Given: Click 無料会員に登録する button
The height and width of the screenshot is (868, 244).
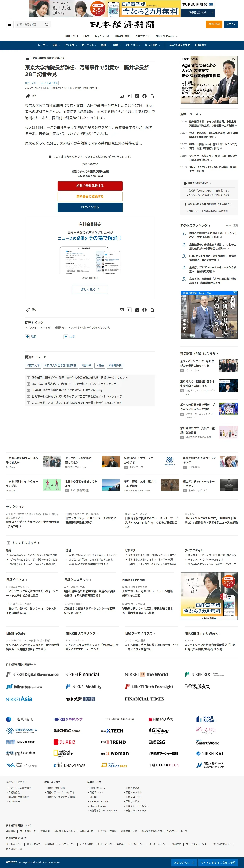Looking at the screenshot, I should pyautogui.click(x=90, y=196).
